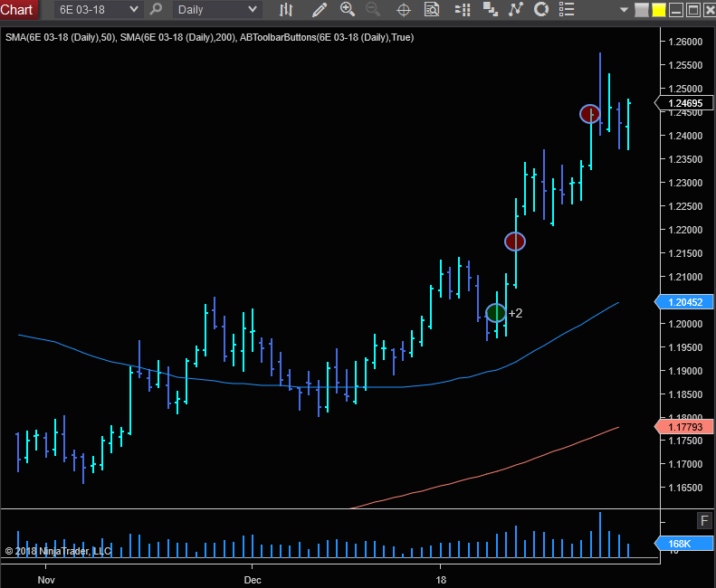This screenshot has height=588, width=716.
Task: Minimize the chart window
Action: (676, 10)
